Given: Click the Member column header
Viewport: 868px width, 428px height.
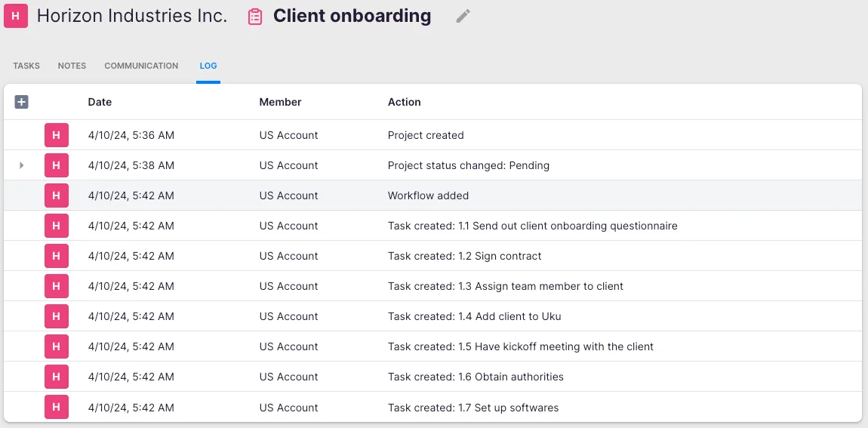Looking at the screenshot, I should 280,102.
